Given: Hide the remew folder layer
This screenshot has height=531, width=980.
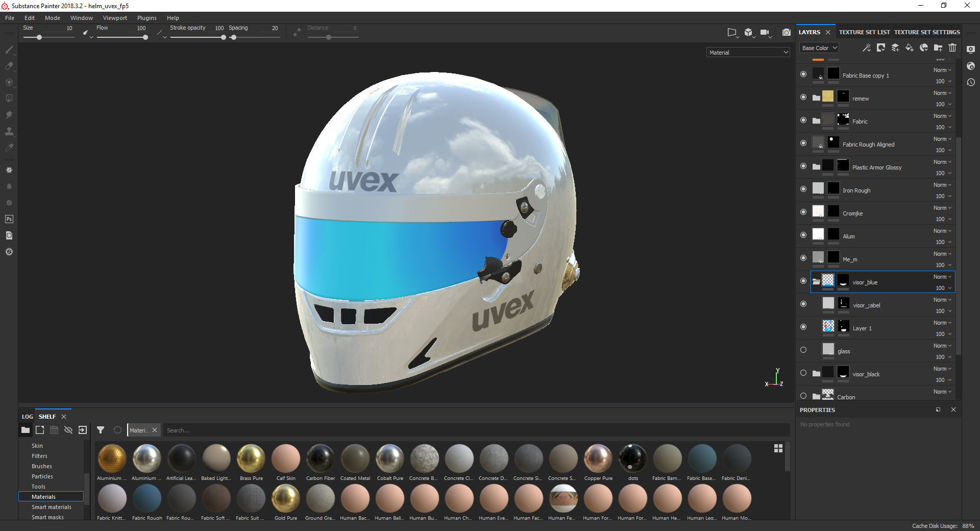Looking at the screenshot, I should click(x=803, y=97).
